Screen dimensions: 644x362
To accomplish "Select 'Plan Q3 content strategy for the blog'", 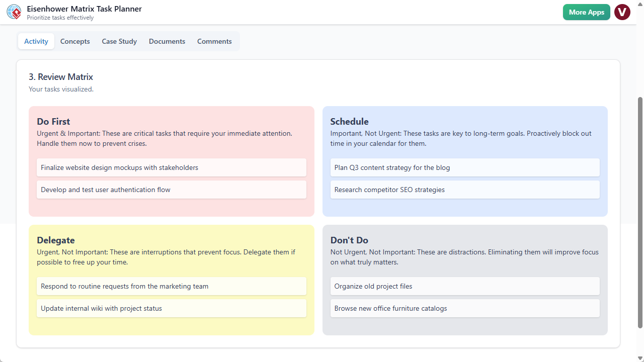I will (x=464, y=167).
